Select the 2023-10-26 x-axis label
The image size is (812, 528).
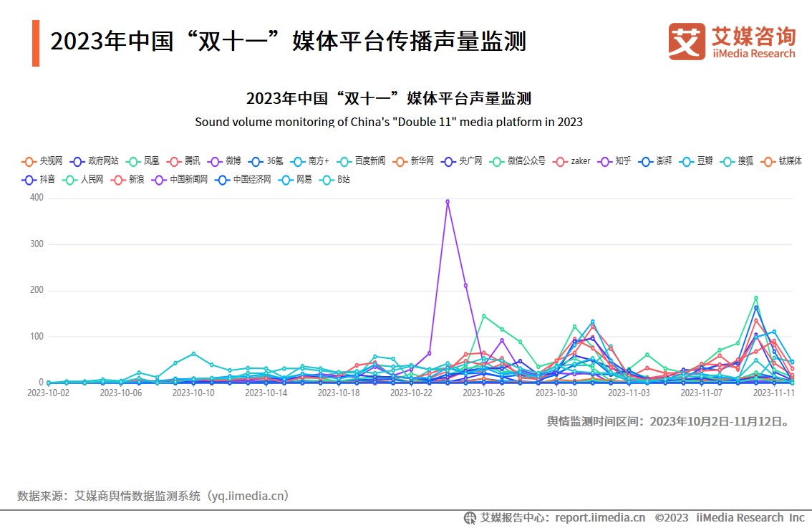[x=483, y=393]
